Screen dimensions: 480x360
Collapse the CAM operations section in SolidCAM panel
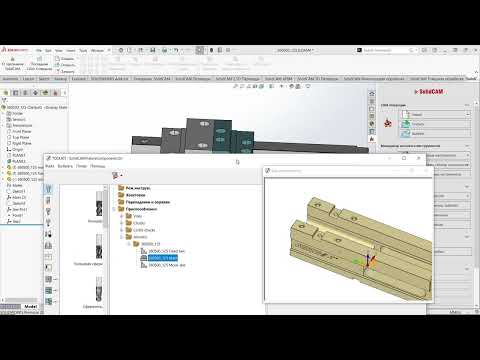tap(467, 105)
